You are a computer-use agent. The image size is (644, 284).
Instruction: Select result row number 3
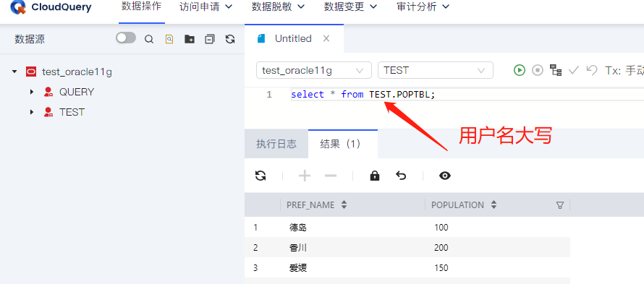[x=255, y=268]
